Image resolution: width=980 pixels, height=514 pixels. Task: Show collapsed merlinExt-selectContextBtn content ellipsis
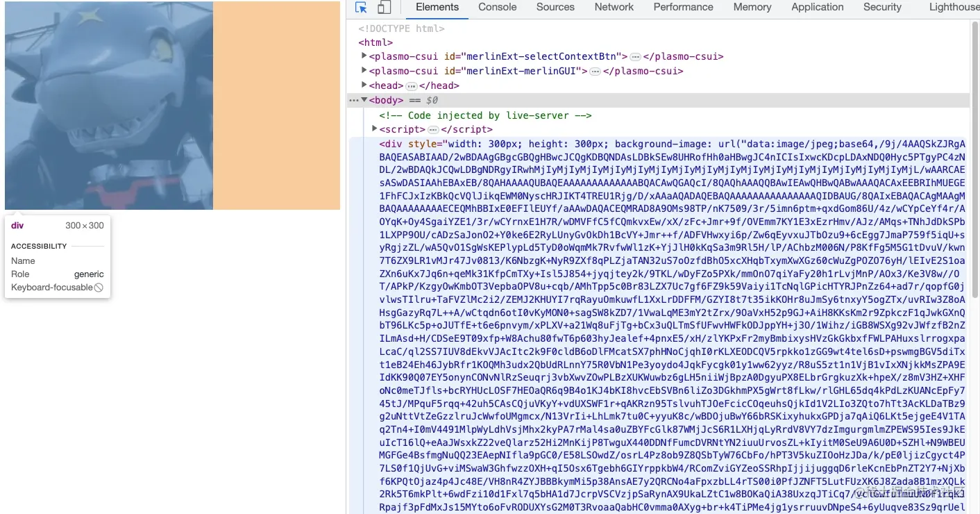[635, 57]
